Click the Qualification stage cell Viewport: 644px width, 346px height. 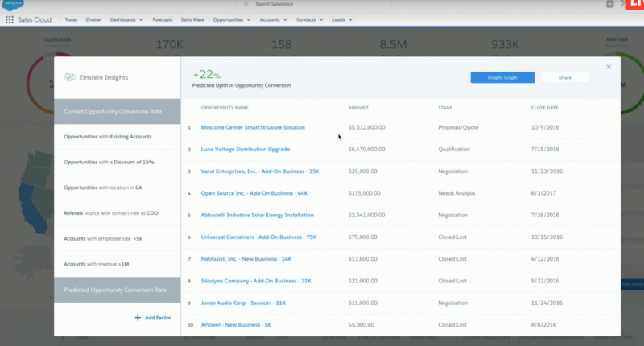(x=454, y=150)
